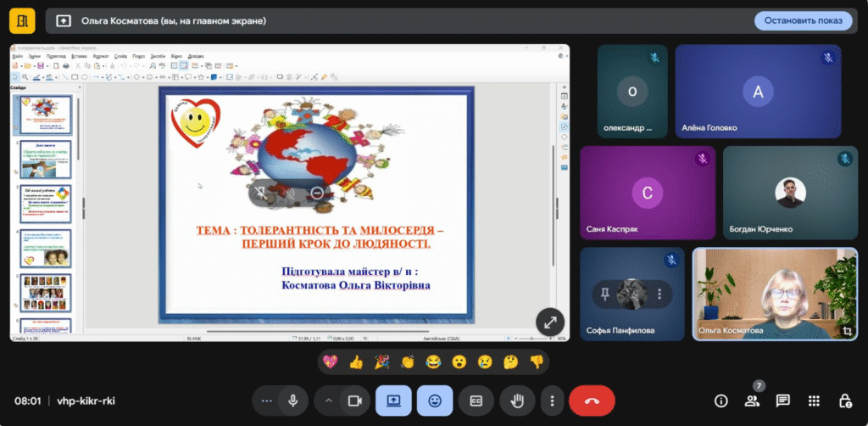
Task: Open the screen sharing present control
Action: click(394, 401)
